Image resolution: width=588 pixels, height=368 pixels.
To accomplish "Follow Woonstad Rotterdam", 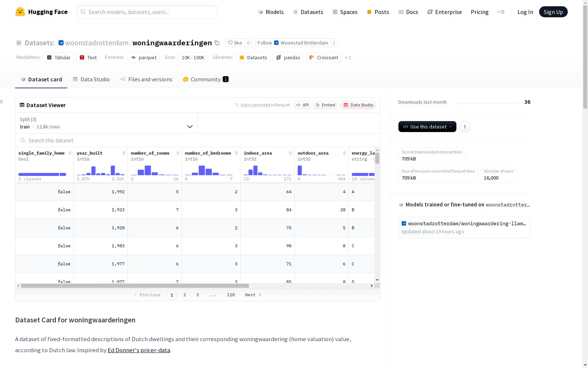I will coord(293,43).
